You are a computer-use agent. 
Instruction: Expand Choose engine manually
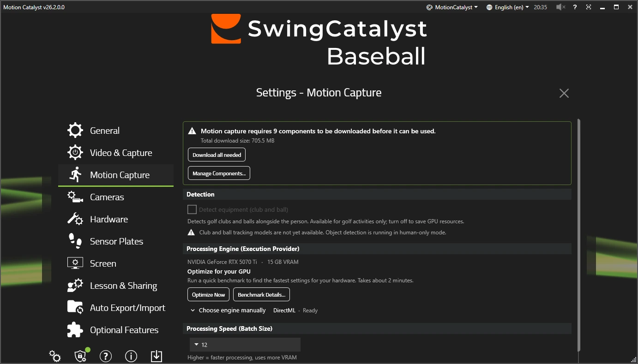click(x=228, y=310)
